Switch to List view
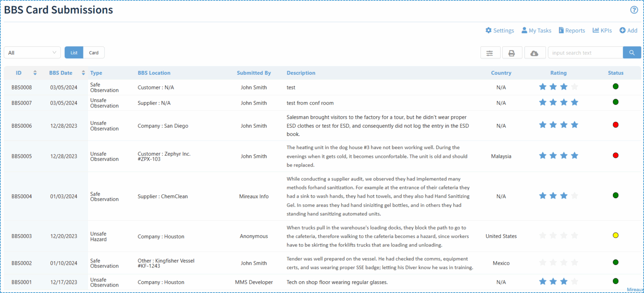Screen dimensions: 644x293 (x=74, y=52)
